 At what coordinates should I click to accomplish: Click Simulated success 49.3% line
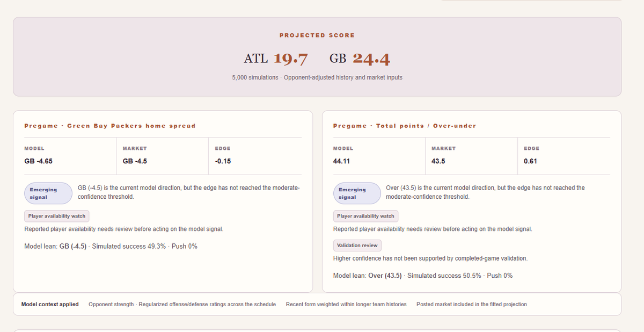(x=111, y=247)
